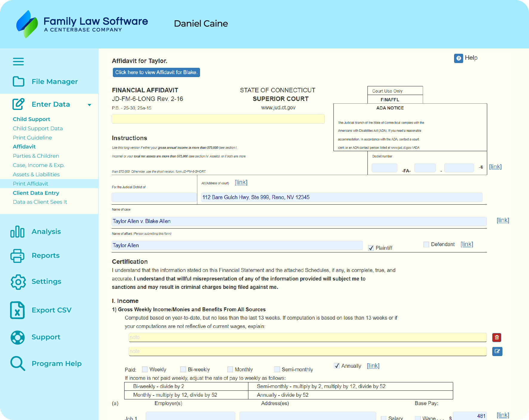The image size is (529, 420).
Task: Click the hamburger menu icon
Action: 18,62
